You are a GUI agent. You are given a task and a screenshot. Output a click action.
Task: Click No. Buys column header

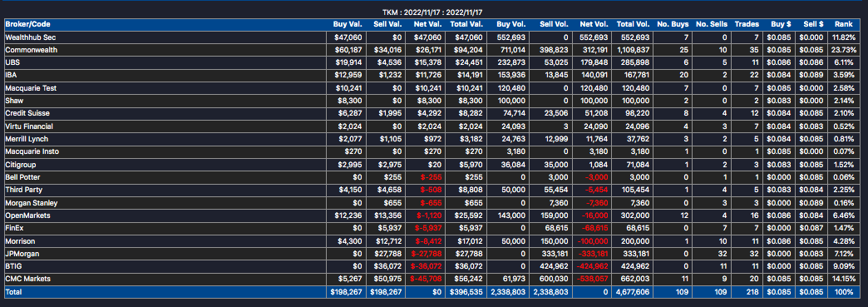(673, 24)
